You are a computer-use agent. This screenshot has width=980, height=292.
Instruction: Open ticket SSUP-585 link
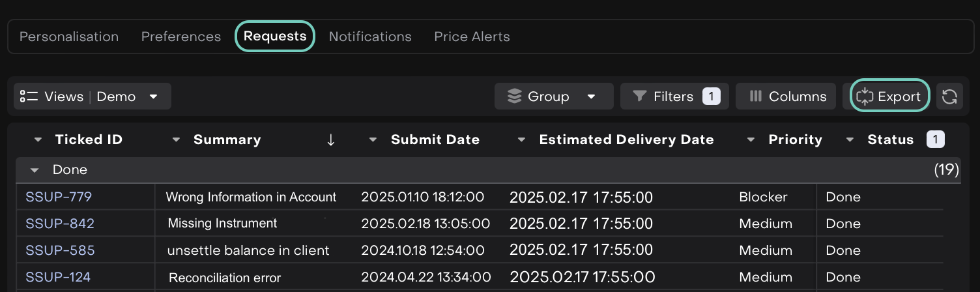60,250
